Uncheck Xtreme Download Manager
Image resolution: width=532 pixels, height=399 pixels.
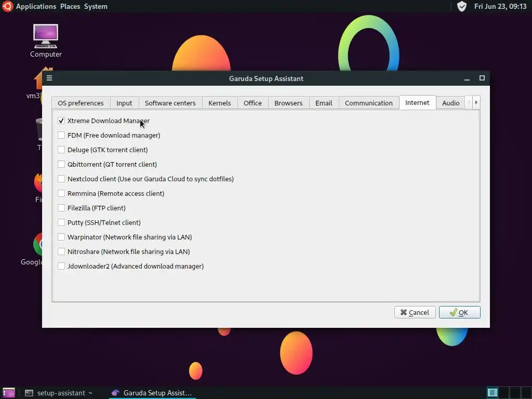pos(61,121)
